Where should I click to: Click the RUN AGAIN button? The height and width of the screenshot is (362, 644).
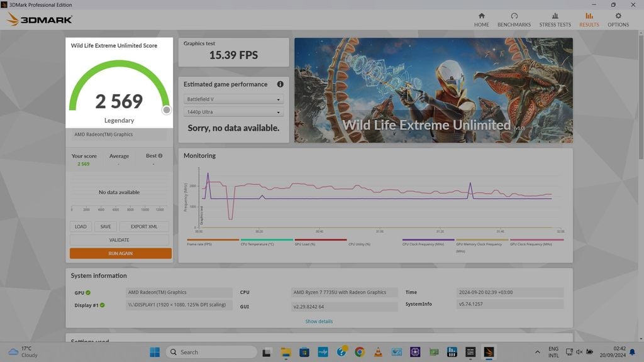point(120,253)
